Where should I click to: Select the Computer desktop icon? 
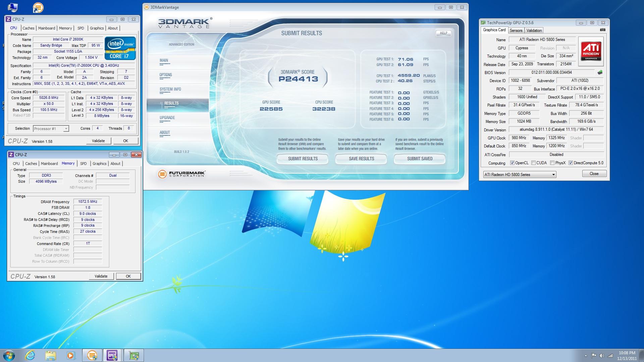[x=12, y=7]
